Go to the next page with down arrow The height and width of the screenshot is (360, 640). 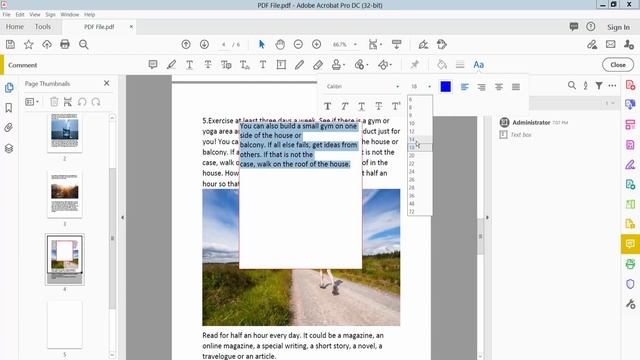pos(204,44)
